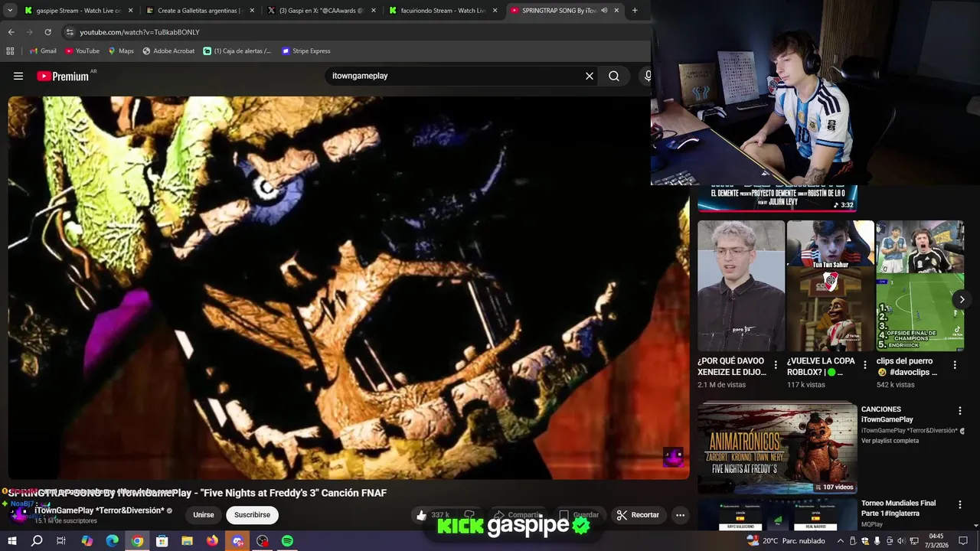
Task: Mute the SPRINGTRAP SONG tab audio
Action: (x=604, y=11)
